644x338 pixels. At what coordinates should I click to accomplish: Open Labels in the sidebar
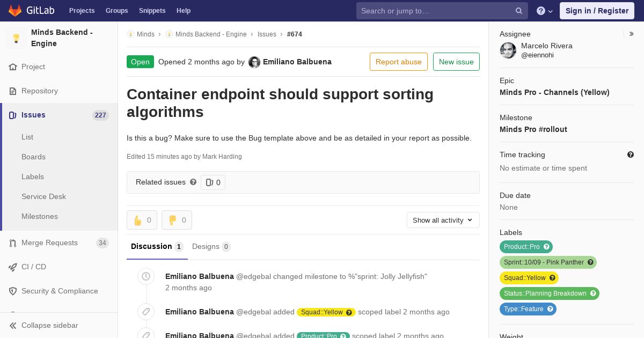coord(33,177)
